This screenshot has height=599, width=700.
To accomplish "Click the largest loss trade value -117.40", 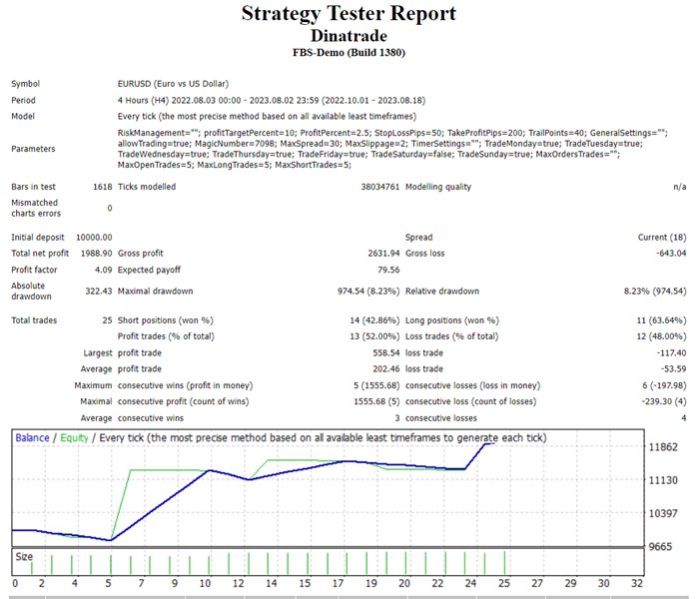I will click(x=671, y=352).
